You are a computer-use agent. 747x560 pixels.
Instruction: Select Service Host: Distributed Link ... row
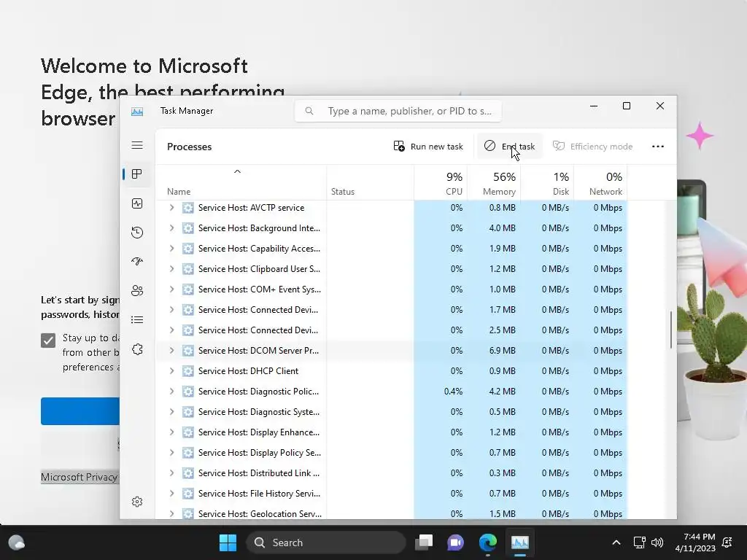coord(391,472)
